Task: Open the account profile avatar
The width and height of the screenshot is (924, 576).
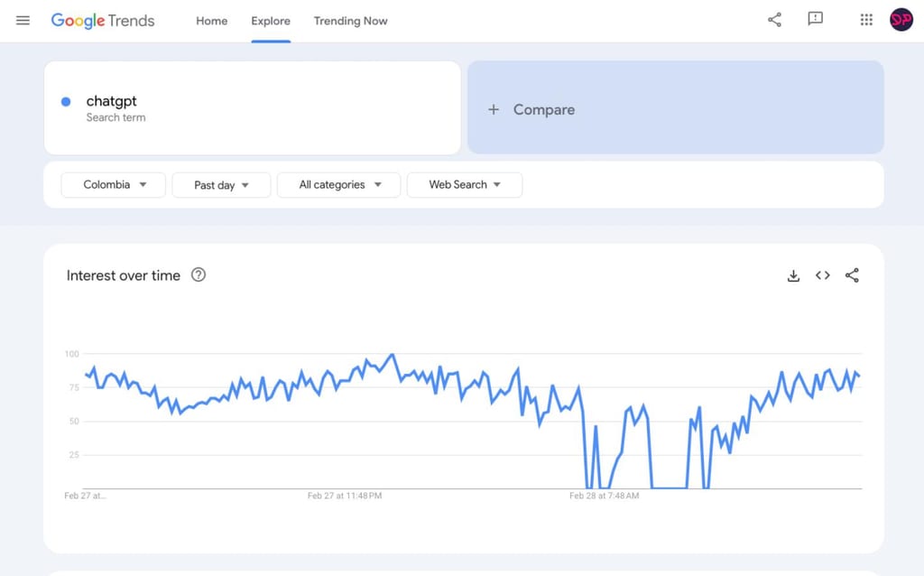Action: point(901,20)
